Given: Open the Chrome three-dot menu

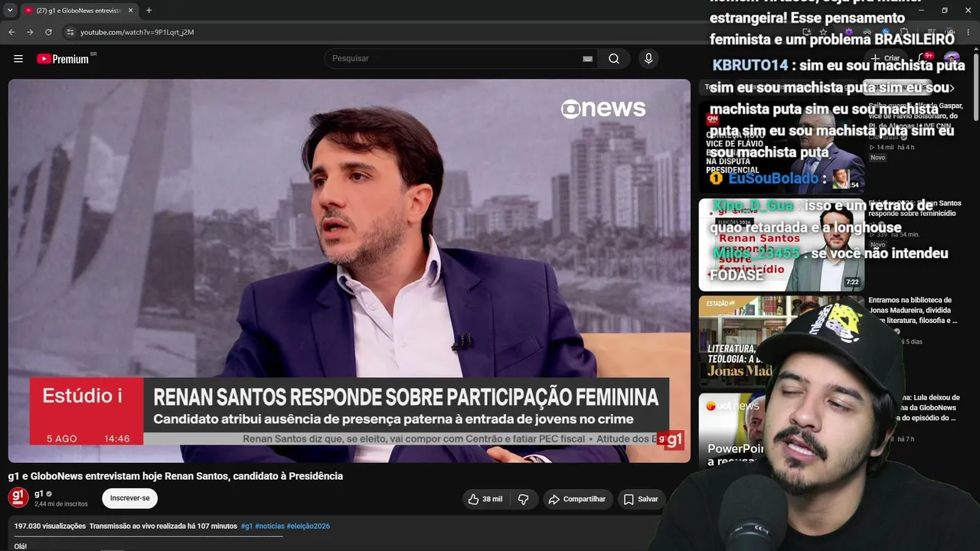Looking at the screenshot, I should (969, 32).
